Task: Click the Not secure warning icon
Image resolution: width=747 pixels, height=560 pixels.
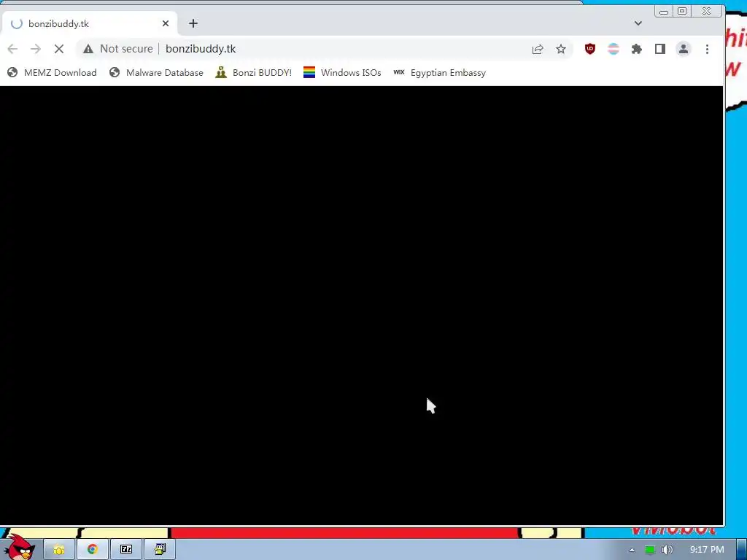Action: pos(88,49)
